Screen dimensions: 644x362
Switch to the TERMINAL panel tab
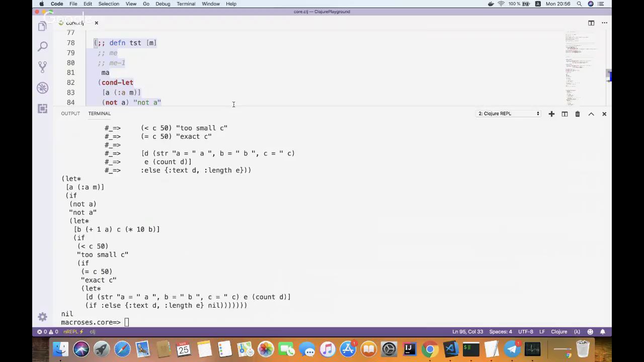pyautogui.click(x=99, y=114)
